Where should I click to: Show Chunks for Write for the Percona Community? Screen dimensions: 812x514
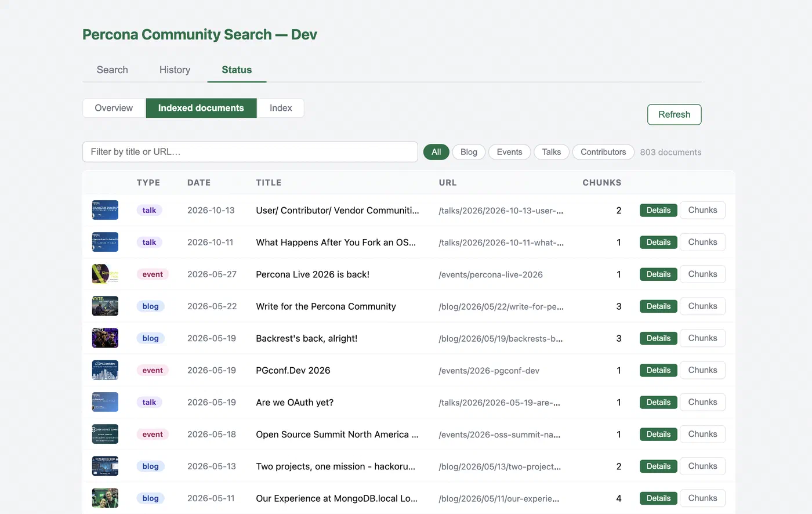pyautogui.click(x=702, y=306)
